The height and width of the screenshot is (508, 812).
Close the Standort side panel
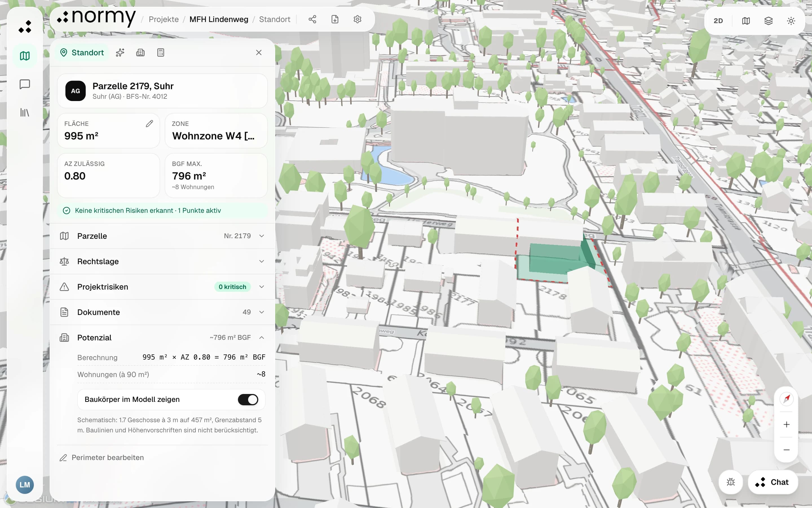pyautogui.click(x=259, y=52)
